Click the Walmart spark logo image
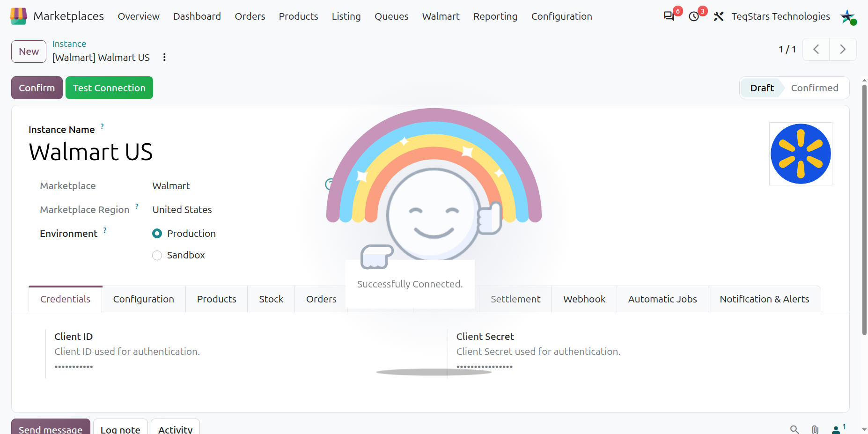The image size is (868, 434). (x=801, y=154)
